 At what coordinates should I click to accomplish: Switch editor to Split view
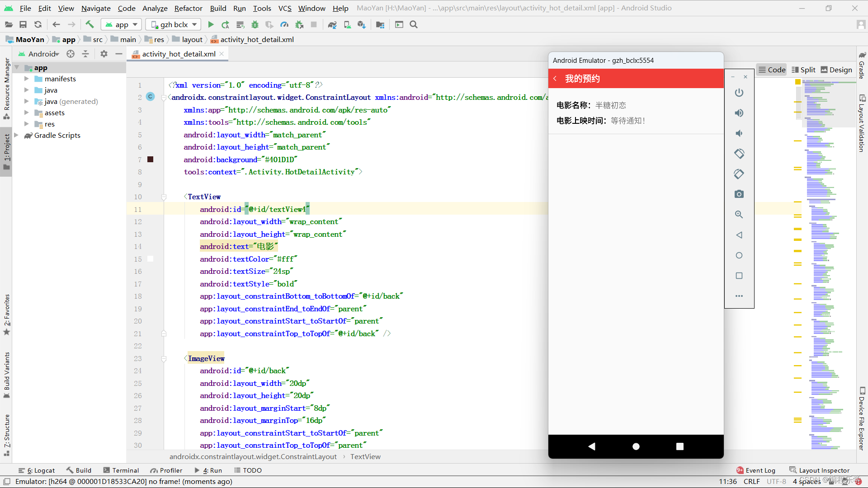pyautogui.click(x=803, y=70)
